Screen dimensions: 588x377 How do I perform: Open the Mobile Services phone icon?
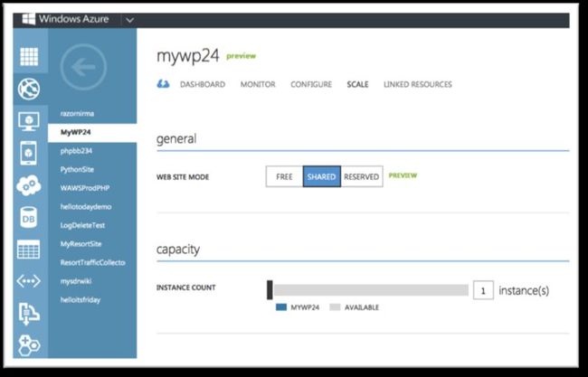[29, 153]
